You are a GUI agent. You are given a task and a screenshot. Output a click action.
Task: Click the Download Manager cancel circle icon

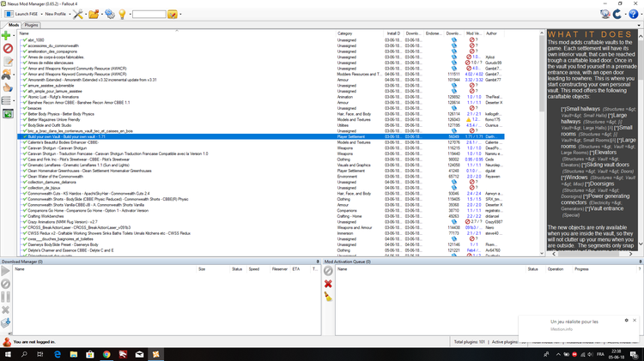click(5, 284)
